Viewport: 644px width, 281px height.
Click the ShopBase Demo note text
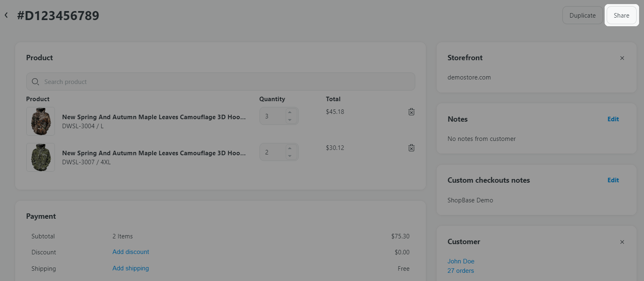pyautogui.click(x=470, y=200)
